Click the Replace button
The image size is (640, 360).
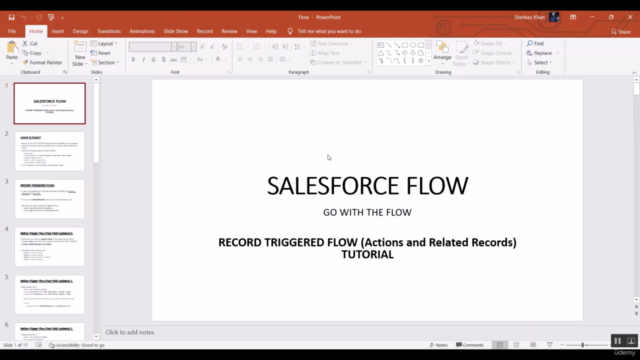(x=539, y=53)
